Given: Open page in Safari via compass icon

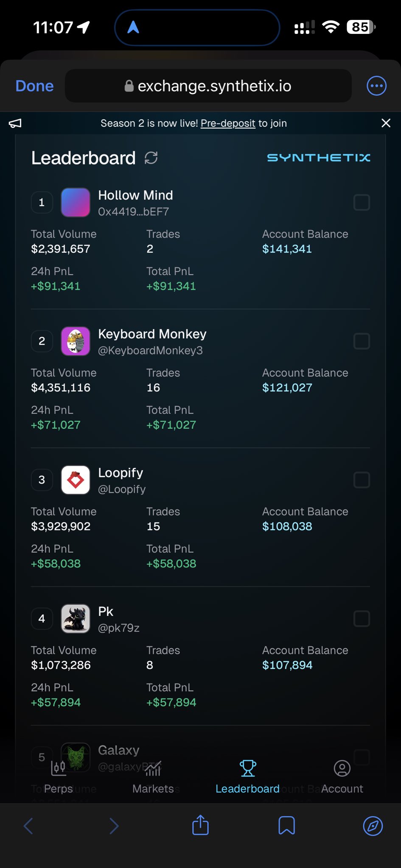Looking at the screenshot, I should (373, 826).
